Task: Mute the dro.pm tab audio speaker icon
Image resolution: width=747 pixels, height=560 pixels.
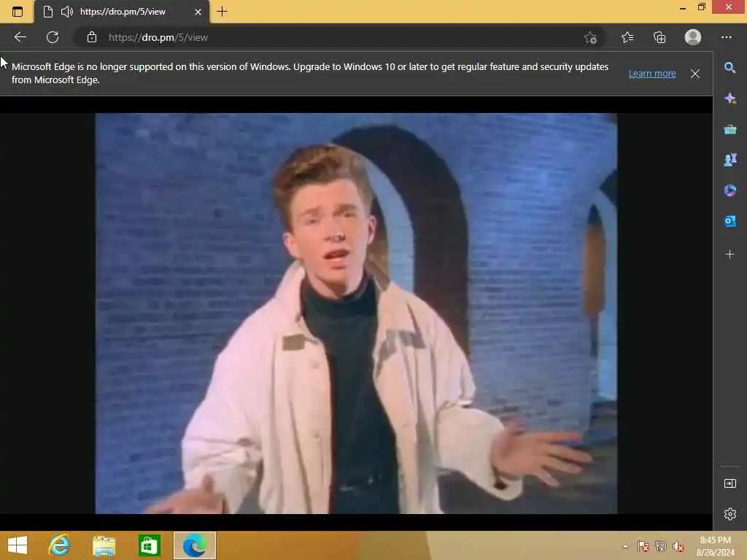Action: tap(66, 12)
